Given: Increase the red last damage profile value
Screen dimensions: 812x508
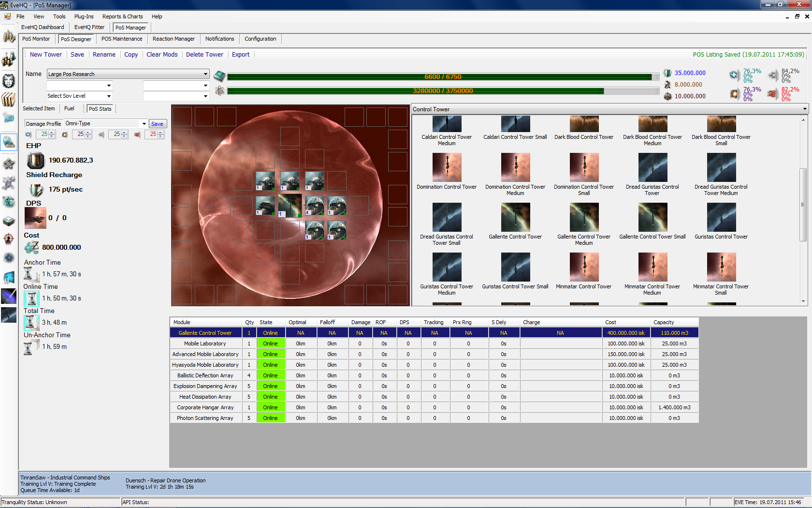Looking at the screenshot, I should click(161, 133).
